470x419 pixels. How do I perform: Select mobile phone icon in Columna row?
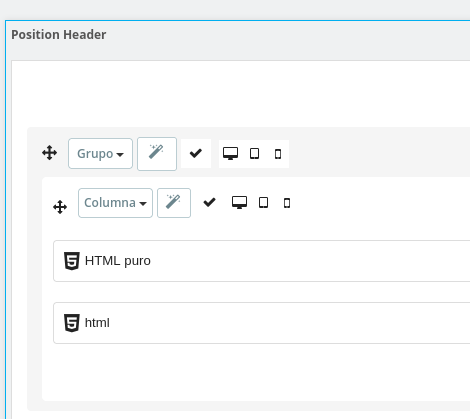[x=287, y=203]
